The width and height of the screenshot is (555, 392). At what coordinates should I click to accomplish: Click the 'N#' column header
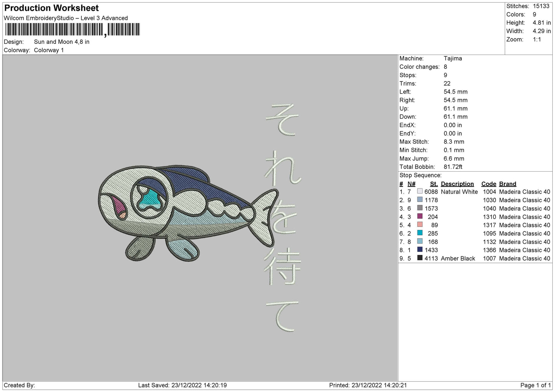pos(411,184)
